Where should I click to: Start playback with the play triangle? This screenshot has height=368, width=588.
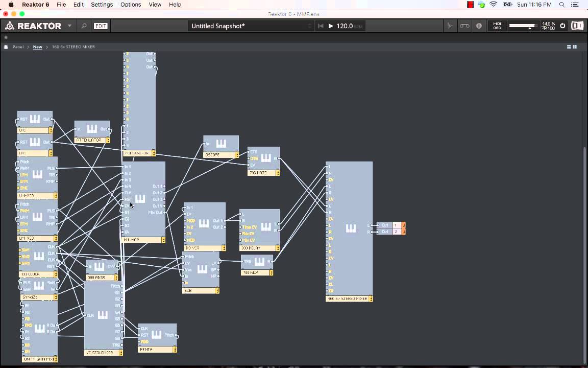(x=330, y=26)
